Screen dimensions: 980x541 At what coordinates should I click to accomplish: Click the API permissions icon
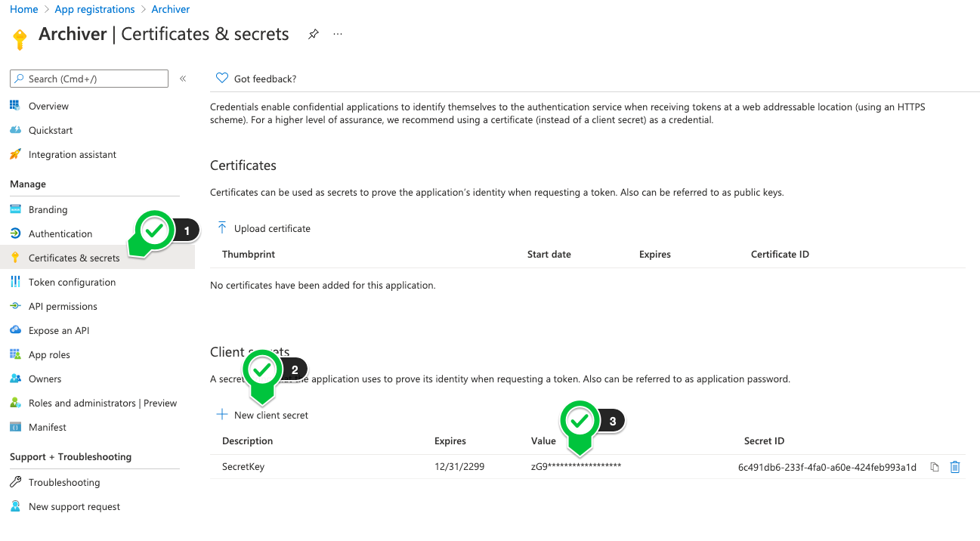(x=15, y=306)
